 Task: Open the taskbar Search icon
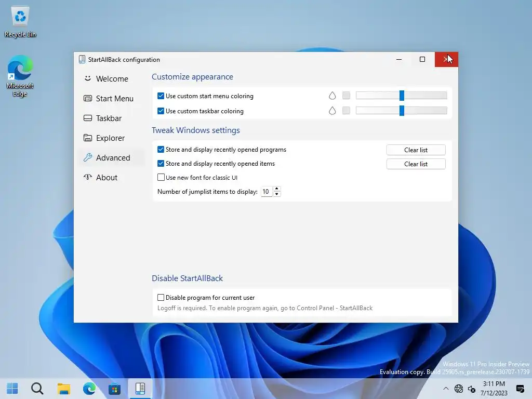tap(37, 389)
